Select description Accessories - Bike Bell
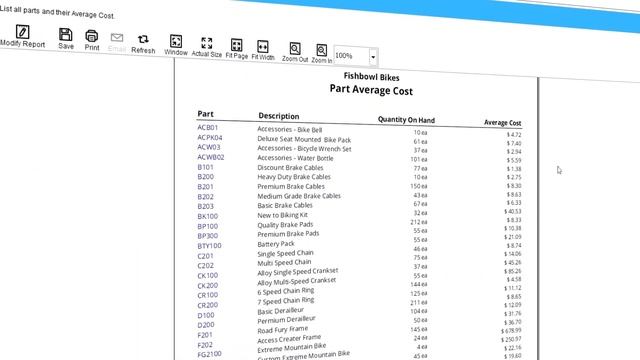 (x=289, y=129)
